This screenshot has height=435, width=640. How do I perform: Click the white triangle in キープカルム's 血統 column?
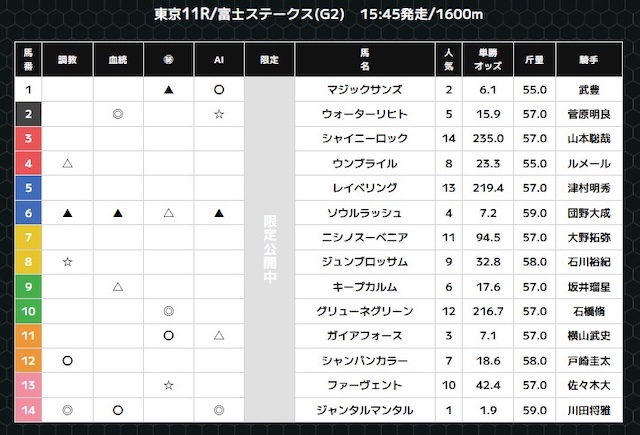tap(118, 286)
